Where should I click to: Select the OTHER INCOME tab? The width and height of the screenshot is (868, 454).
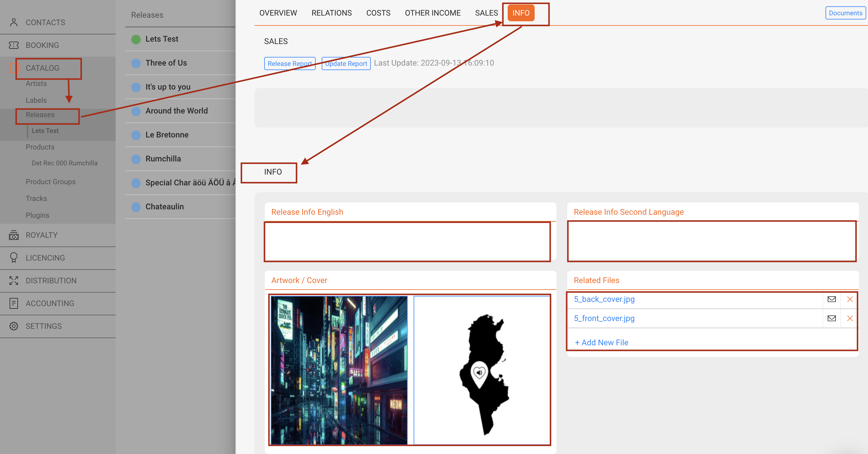(x=433, y=13)
